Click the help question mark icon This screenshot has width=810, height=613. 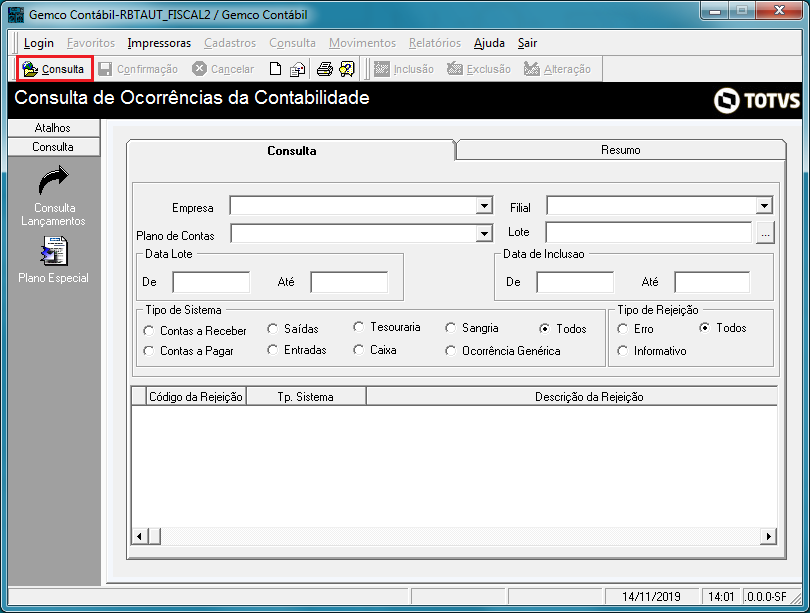pyautogui.click(x=347, y=69)
